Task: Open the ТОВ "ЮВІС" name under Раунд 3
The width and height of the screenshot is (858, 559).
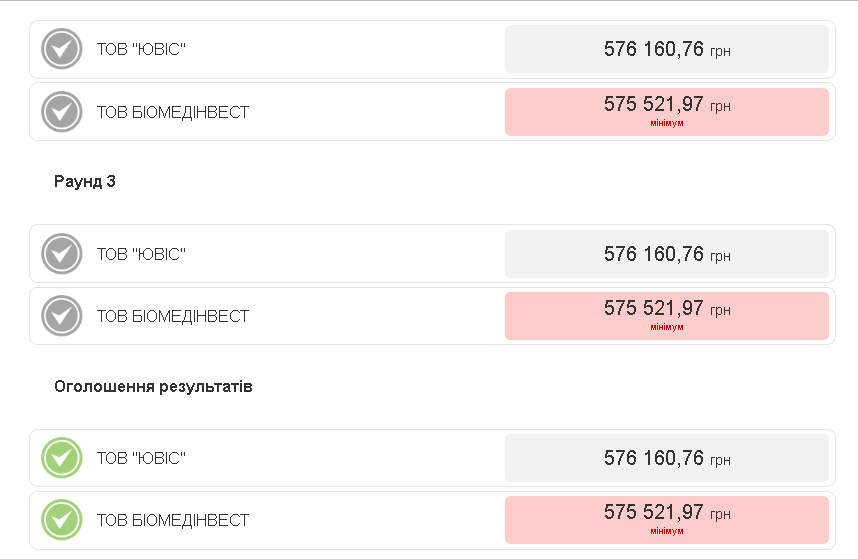Action: [141, 254]
